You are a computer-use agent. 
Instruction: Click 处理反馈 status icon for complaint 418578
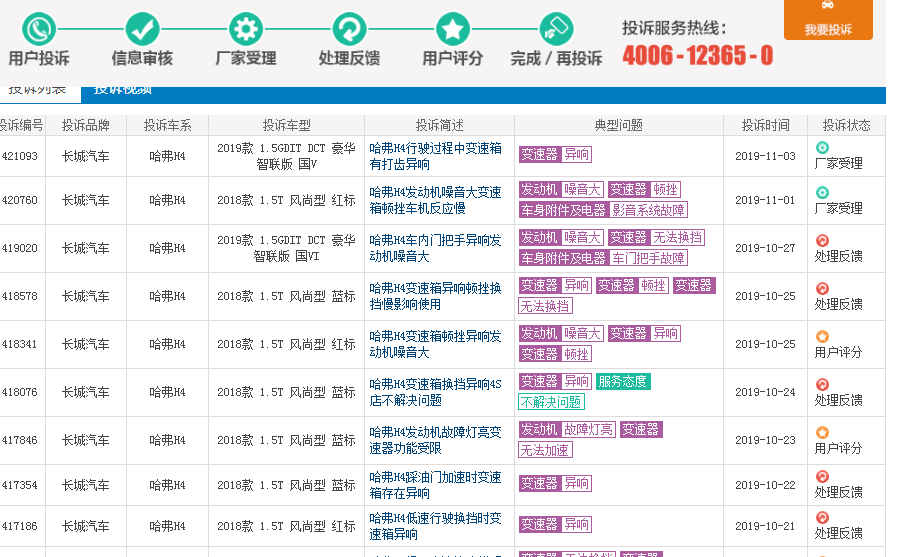pyautogui.click(x=822, y=289)
